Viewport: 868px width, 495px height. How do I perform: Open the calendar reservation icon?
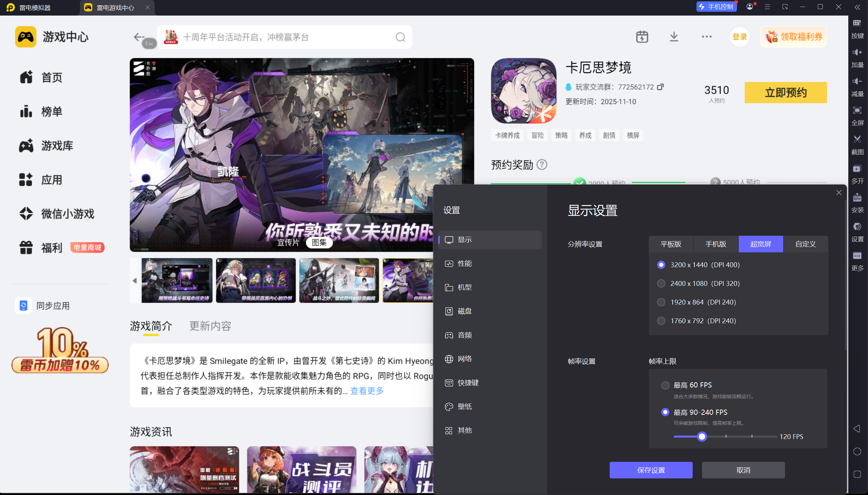(x=642, y=37)
